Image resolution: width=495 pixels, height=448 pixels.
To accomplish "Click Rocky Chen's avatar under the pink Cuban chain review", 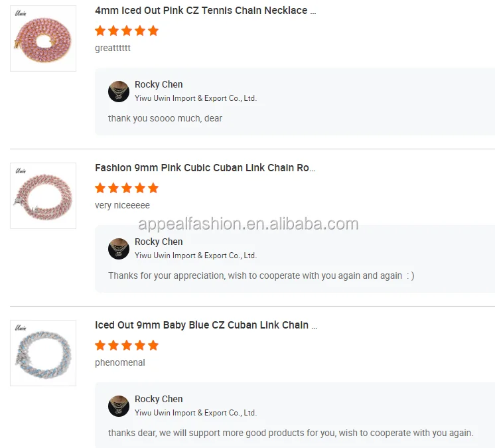I will 119,249.
